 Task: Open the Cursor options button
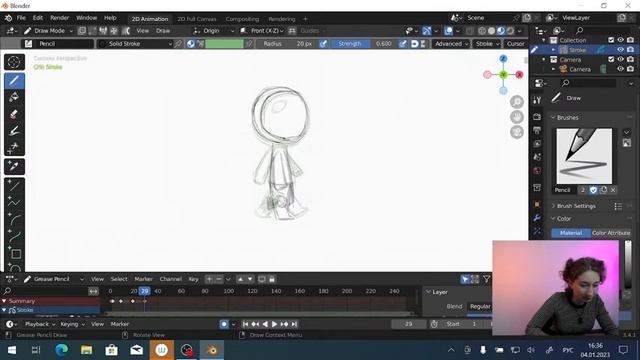(x=515, y=44)
